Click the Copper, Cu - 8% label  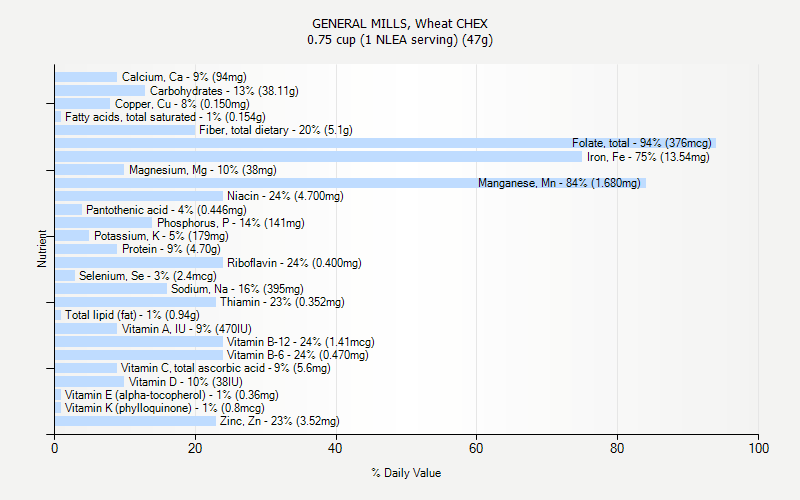click(182, 104)
